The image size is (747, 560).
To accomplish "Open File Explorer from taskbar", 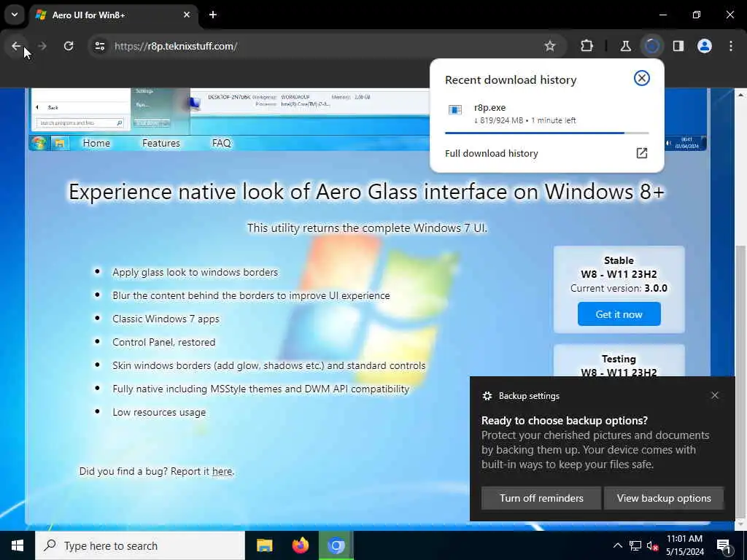I will point(264,545).
